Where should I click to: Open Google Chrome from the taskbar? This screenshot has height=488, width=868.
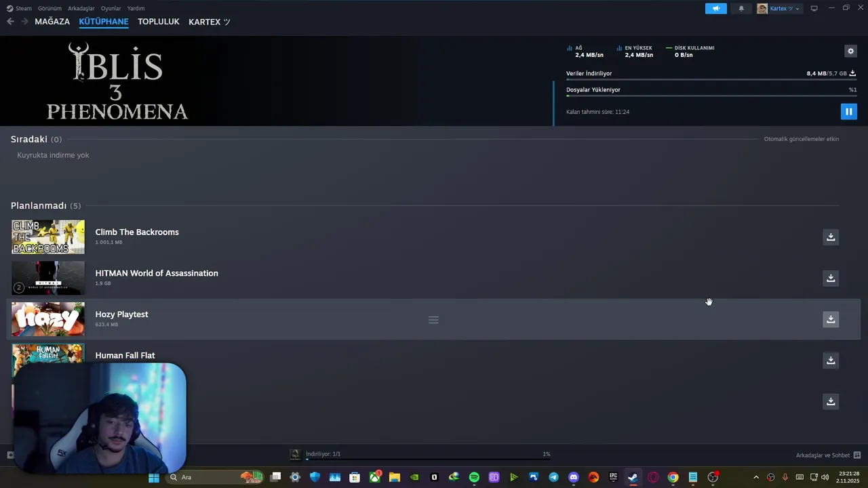[673, 477]
